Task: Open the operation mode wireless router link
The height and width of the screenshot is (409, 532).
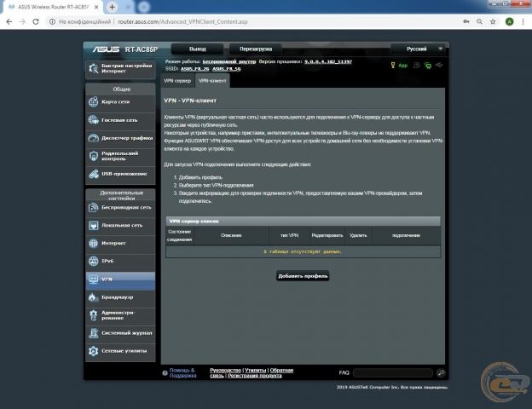Action: click(229, 61)
